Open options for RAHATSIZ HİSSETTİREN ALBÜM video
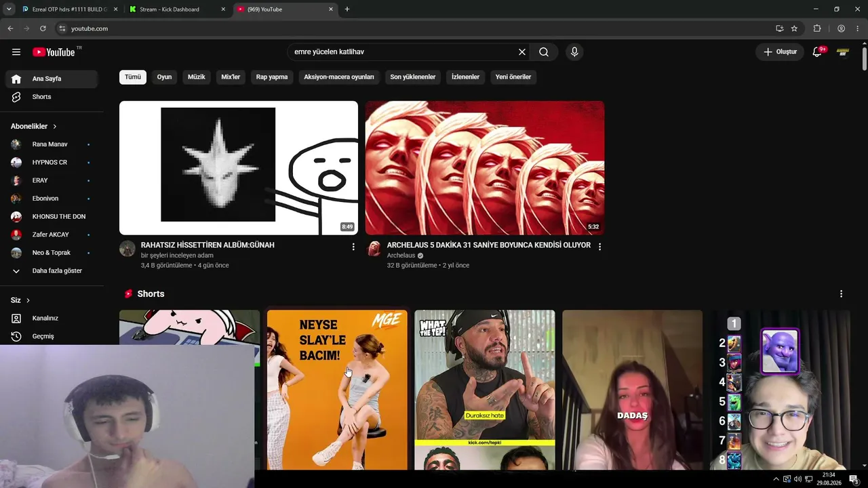868x488 pixels. [353, 247]
